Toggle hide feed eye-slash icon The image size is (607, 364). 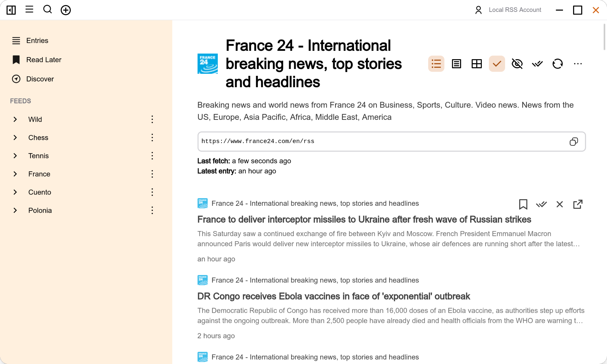point(517,64)
